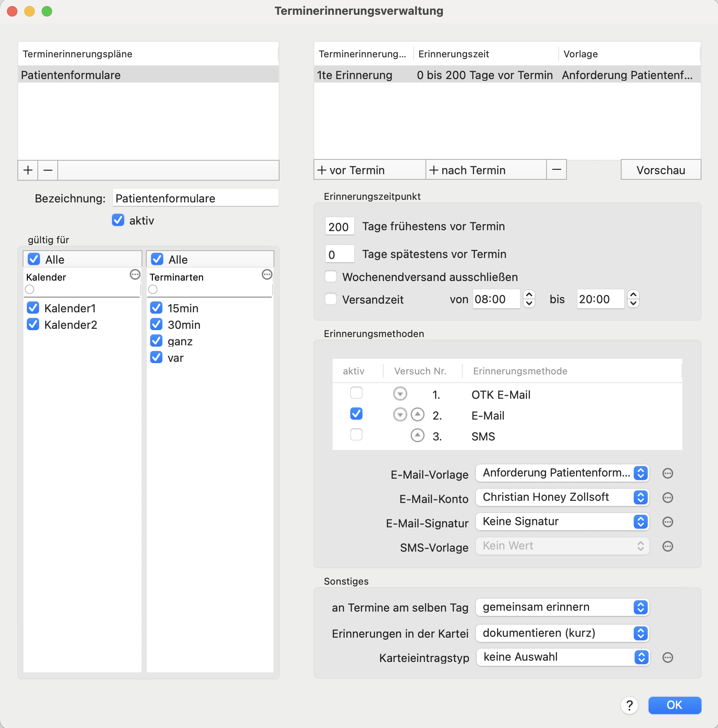The image size is (718, 728).
Task: Activate SMS method checkbox
Action: [x=356, y=435]
